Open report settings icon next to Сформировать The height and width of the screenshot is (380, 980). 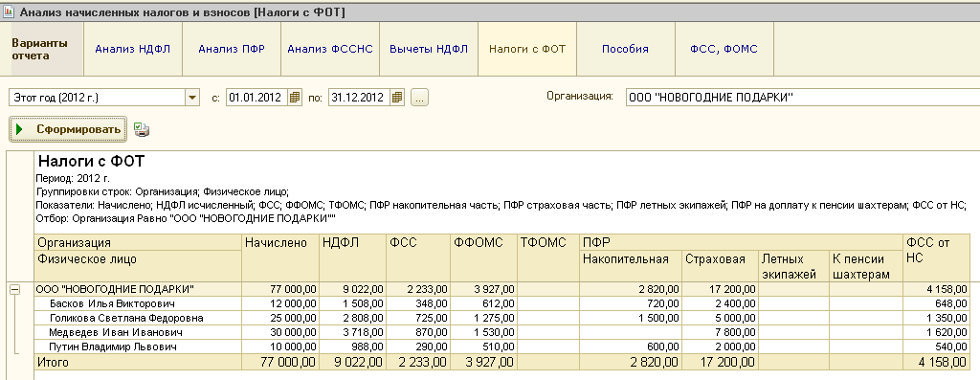point(142,129)
